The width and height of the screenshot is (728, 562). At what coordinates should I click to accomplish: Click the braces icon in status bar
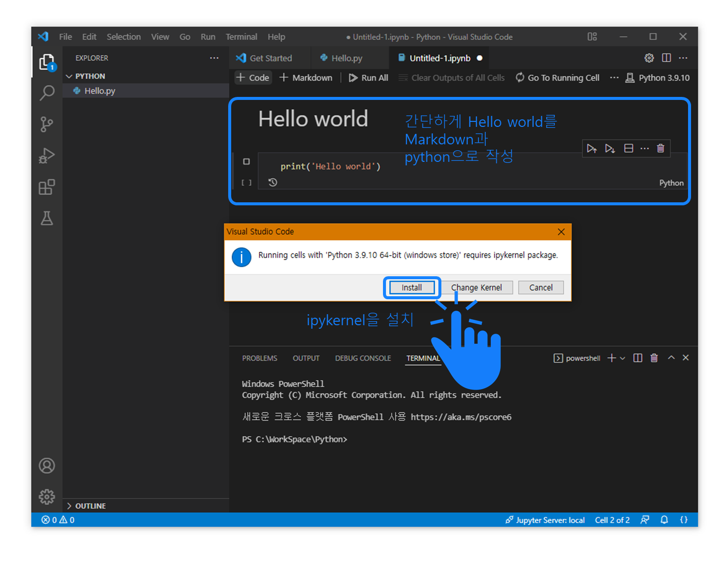pyautogui.click(x=684, y=520)
